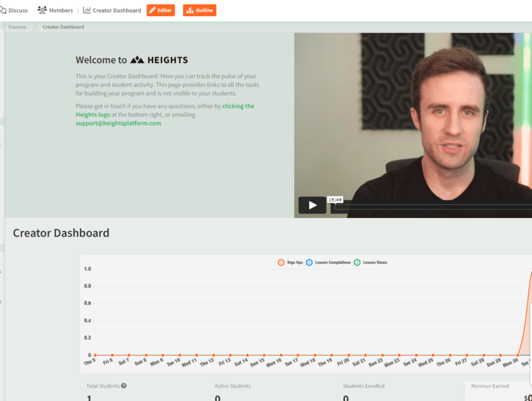Viewport: 532px width, 401px height.
Task: Click the Heights mountain logo in the welcome heading
Action: click(137, 60)
